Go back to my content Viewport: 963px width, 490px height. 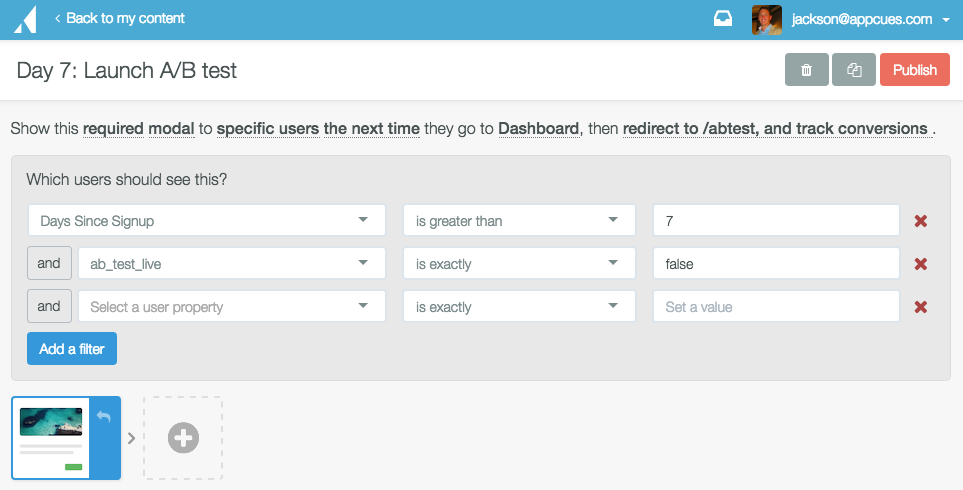click(119, 18)
